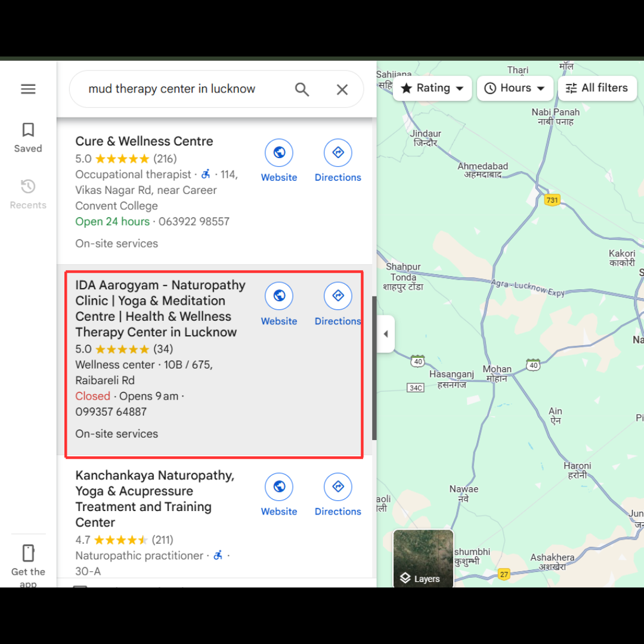The width and height of the screenshot is (644, 644).
Task: Expand the Rating filter dropdown
Action: tap(432, 88)
